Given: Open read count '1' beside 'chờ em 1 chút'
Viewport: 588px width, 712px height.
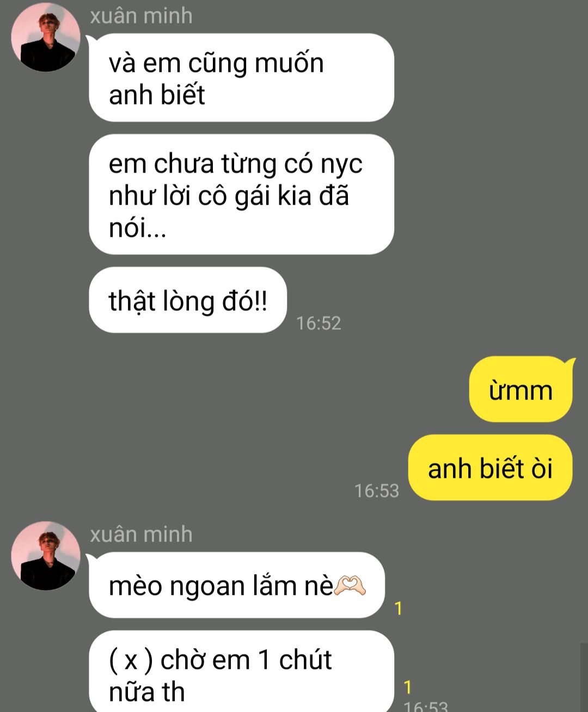Looking at the screenshot, I should pos(408,688).
